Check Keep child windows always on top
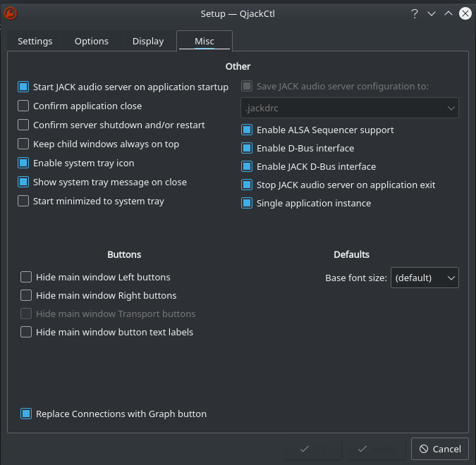 click(x=23, y=144)
